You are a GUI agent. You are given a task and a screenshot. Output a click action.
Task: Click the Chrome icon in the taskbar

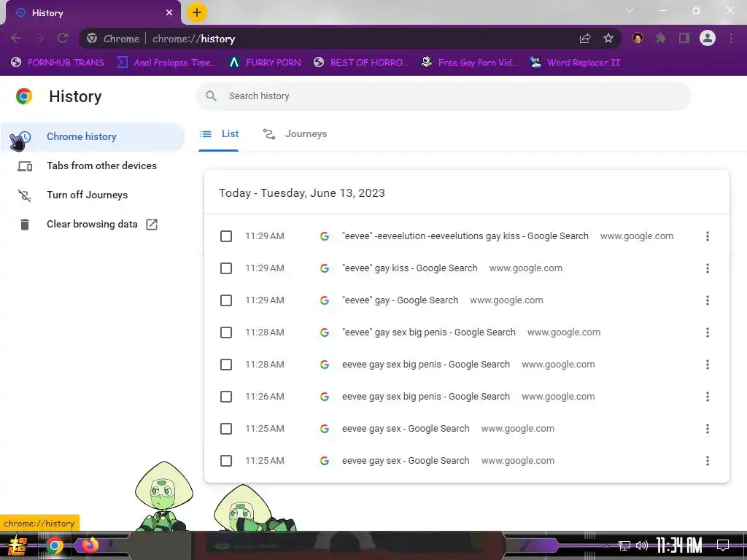click(x=55, y=546)
